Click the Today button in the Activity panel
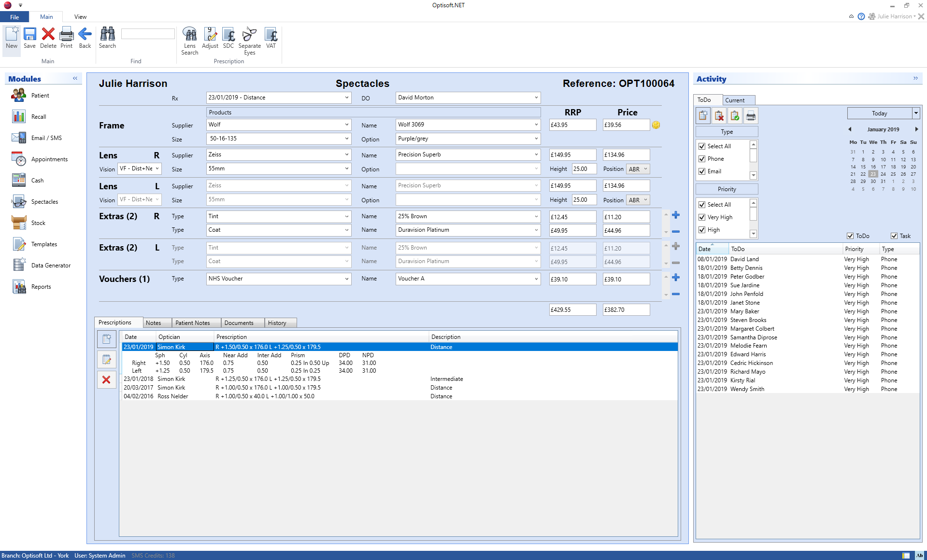This screenshot has height=560, width=927. (879, 113)
